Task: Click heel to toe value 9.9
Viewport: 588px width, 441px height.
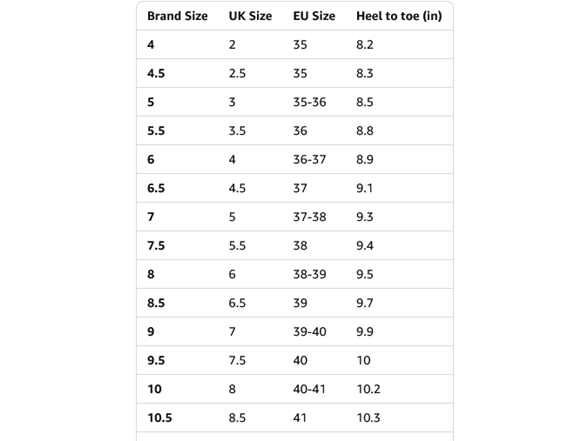Action: (364, 332)
